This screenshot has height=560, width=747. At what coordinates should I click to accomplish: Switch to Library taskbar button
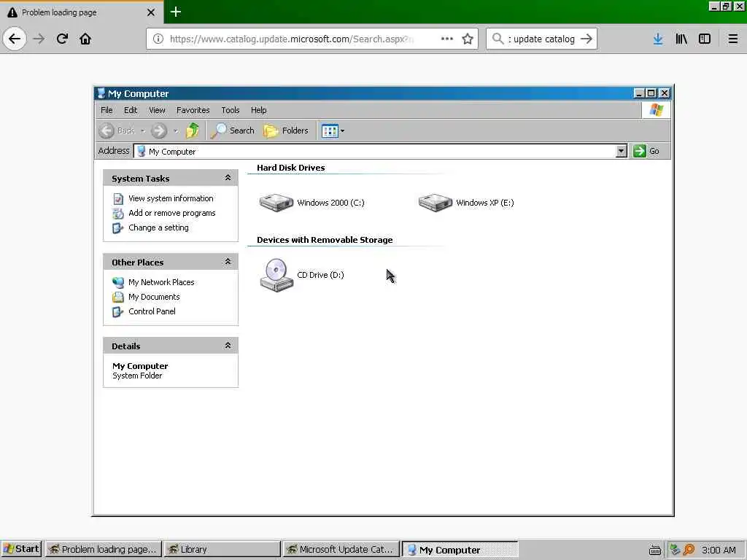(222, 549)
